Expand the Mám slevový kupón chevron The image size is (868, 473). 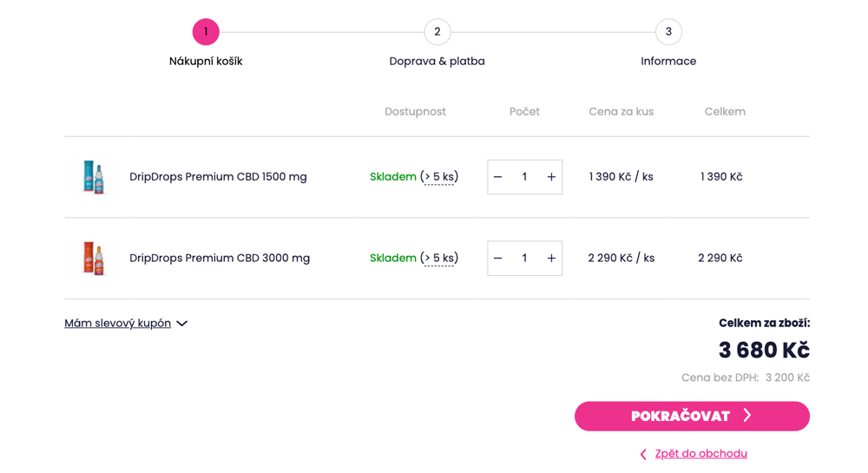tap(182, 324)
